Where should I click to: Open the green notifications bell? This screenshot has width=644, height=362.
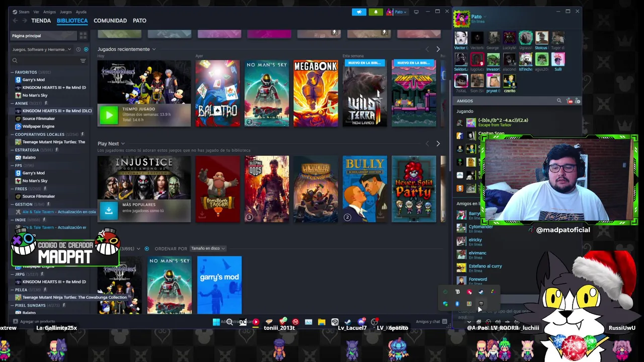click(x=376, y=12)
